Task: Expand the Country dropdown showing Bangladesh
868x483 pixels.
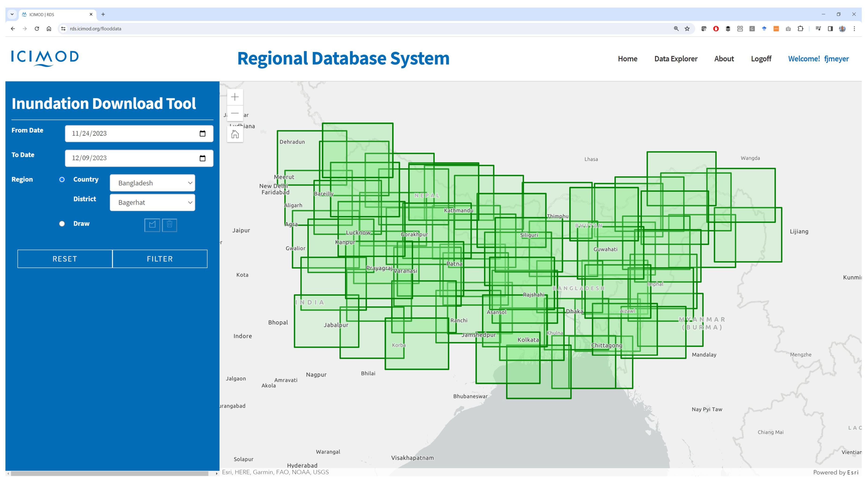Action: tap(152, 183)
